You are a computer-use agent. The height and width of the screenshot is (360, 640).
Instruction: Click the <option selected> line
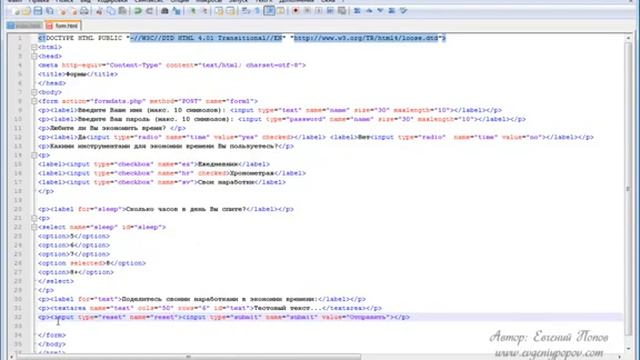92,263
